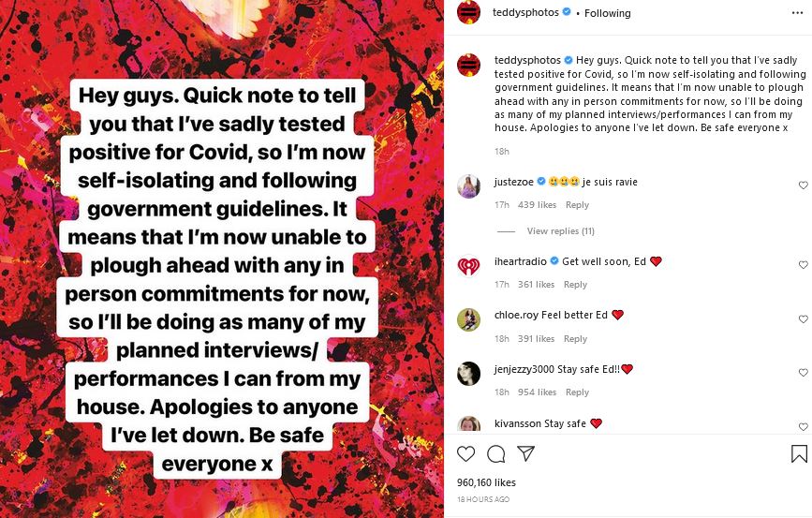
Task: Click Following button in header
Action: (x=608, y=13)
